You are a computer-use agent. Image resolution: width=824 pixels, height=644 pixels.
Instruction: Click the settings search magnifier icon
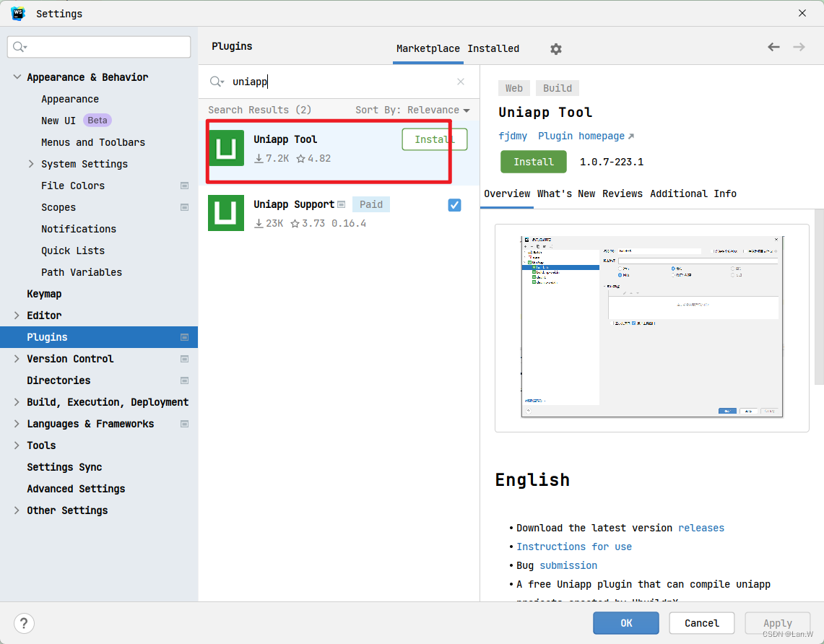(x=19, y=47)
